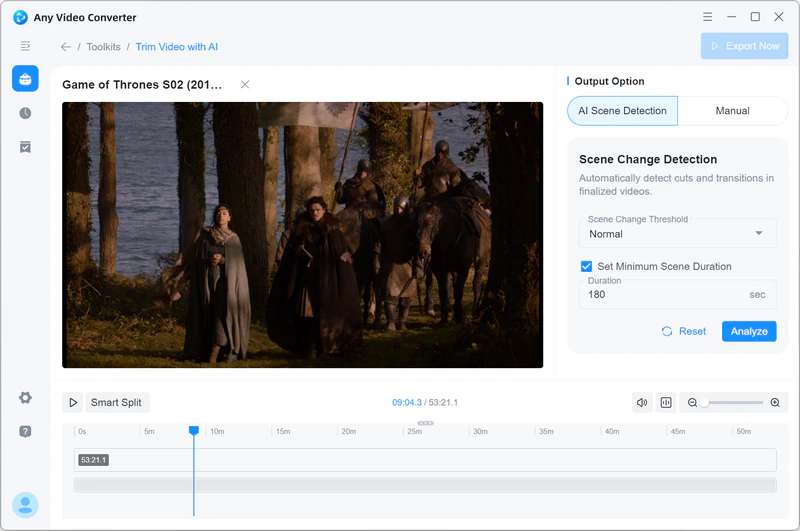Click the Output Option heading
The height and width of the screenshot is (531, 800).
(x=609, y=81)
